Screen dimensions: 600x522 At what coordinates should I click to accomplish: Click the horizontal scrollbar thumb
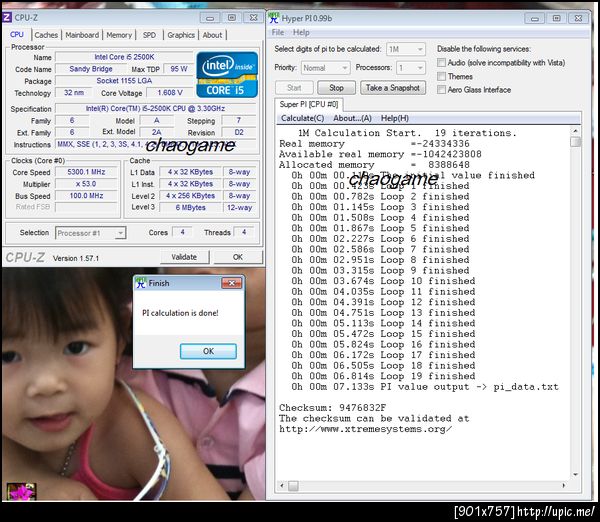click(x=293, y=486)
